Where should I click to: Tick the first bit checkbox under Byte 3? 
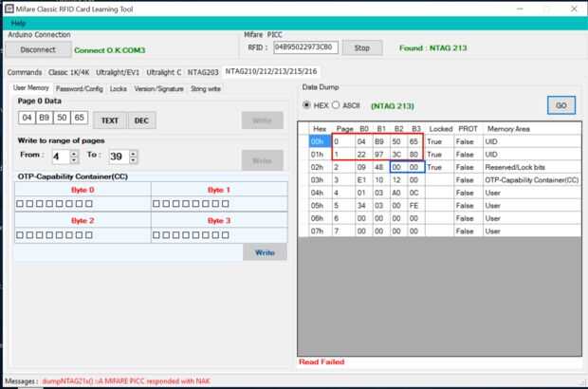click(x=156, y=235)
